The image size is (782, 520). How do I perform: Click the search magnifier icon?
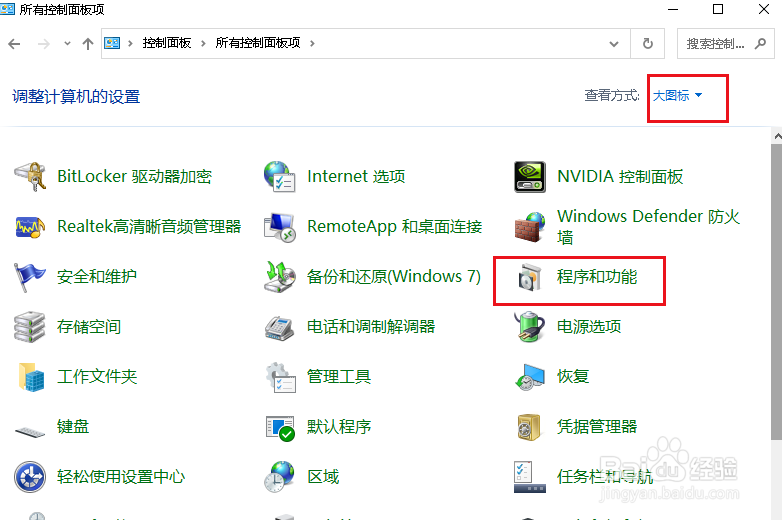[x=760, y=43]
